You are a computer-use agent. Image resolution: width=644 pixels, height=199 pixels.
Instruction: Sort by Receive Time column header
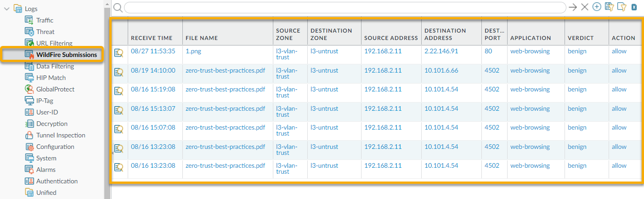coord(152,38)
